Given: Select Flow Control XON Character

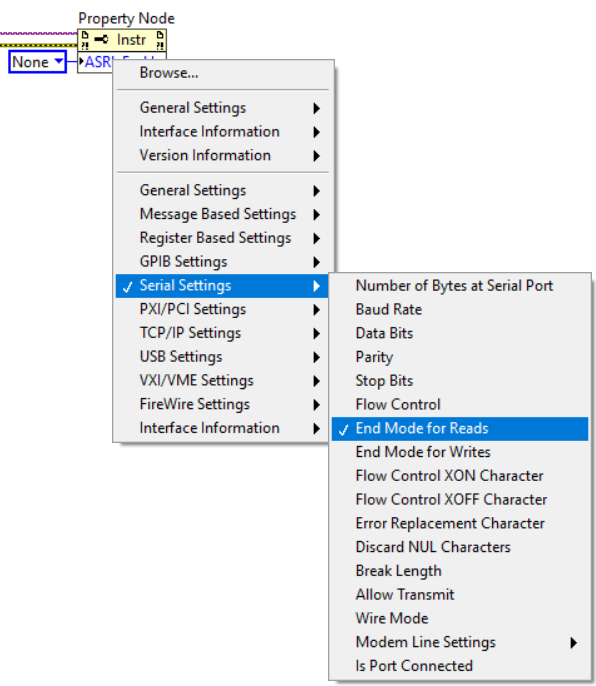Looking at the screenshot, I should (x=460, y=476).
